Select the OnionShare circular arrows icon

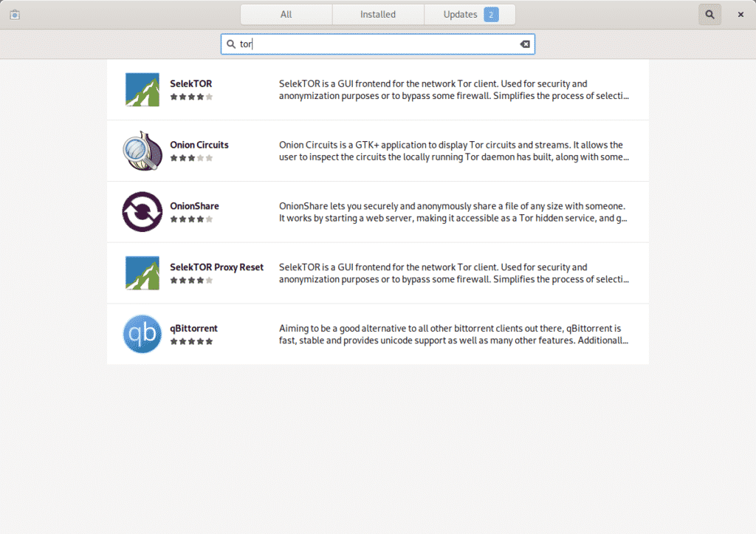142,212
